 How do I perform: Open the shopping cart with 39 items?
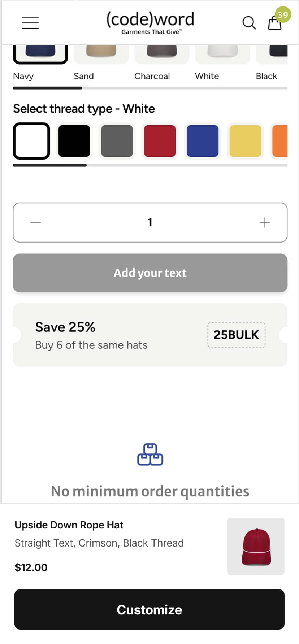pos(275,23)
